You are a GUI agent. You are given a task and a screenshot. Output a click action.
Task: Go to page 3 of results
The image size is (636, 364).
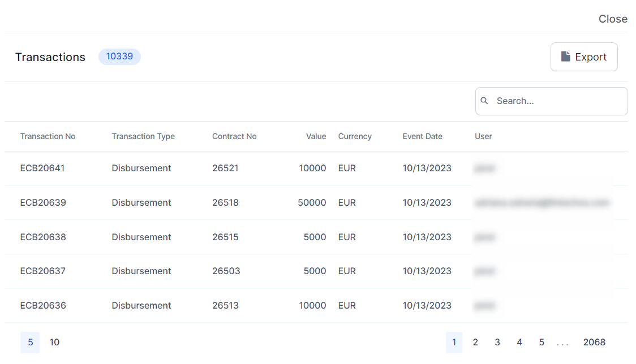point(497,343)
